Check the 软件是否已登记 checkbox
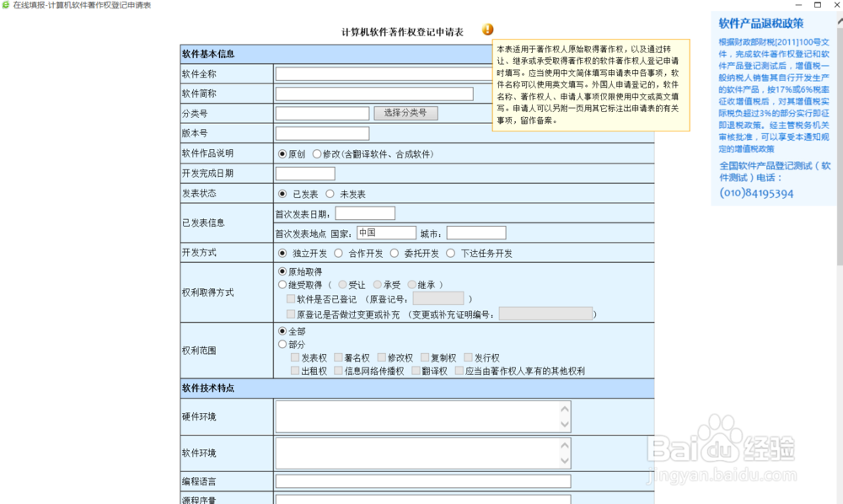843x504 pixels. (291, 298)
